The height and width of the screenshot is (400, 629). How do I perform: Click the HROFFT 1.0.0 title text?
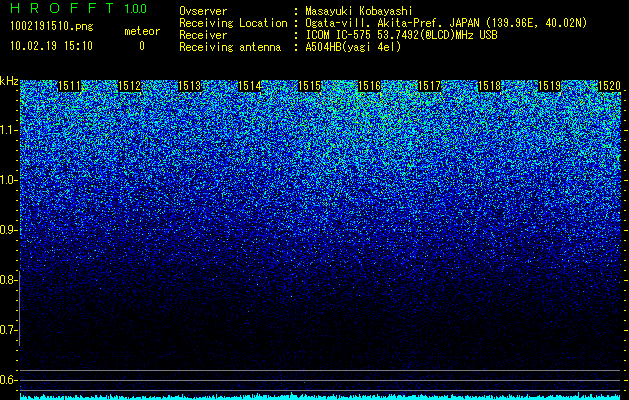[x=79, y=8]
